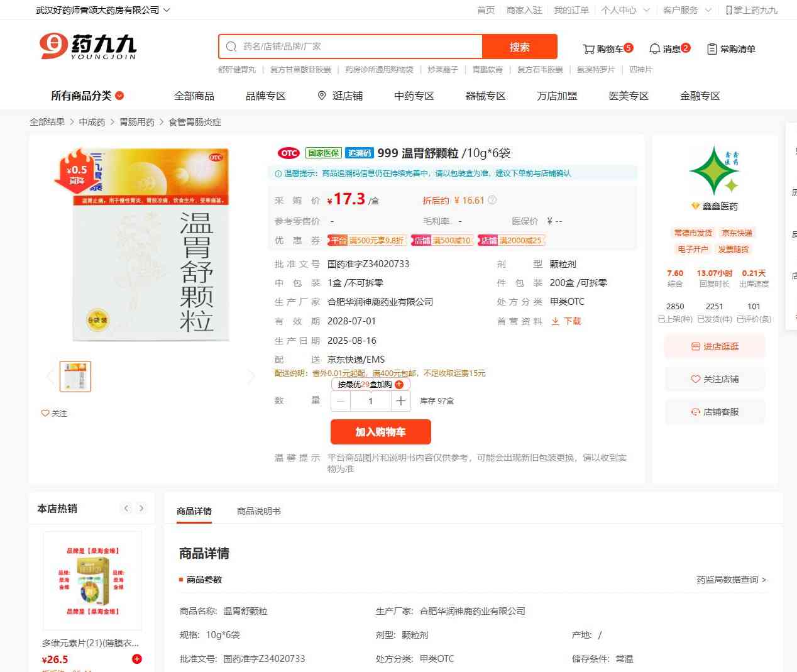Add hot-selling vitamin tablets via red plus
Screen dimensions: 797x672
(x=137, y=659)
